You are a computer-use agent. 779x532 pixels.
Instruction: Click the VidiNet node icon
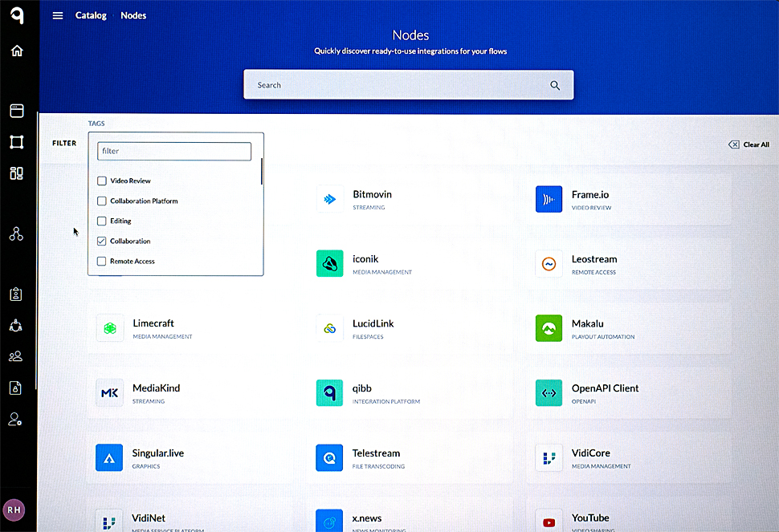coord(109,521)
